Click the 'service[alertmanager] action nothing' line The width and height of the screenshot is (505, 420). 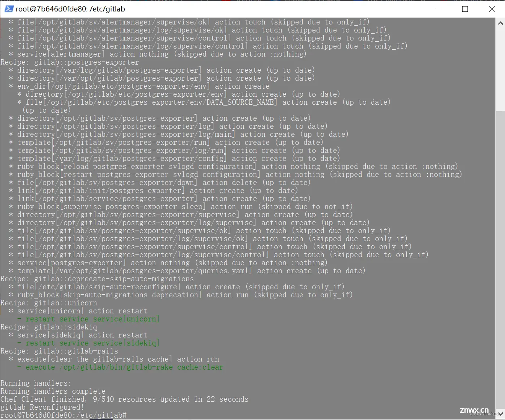coord(158,54)
